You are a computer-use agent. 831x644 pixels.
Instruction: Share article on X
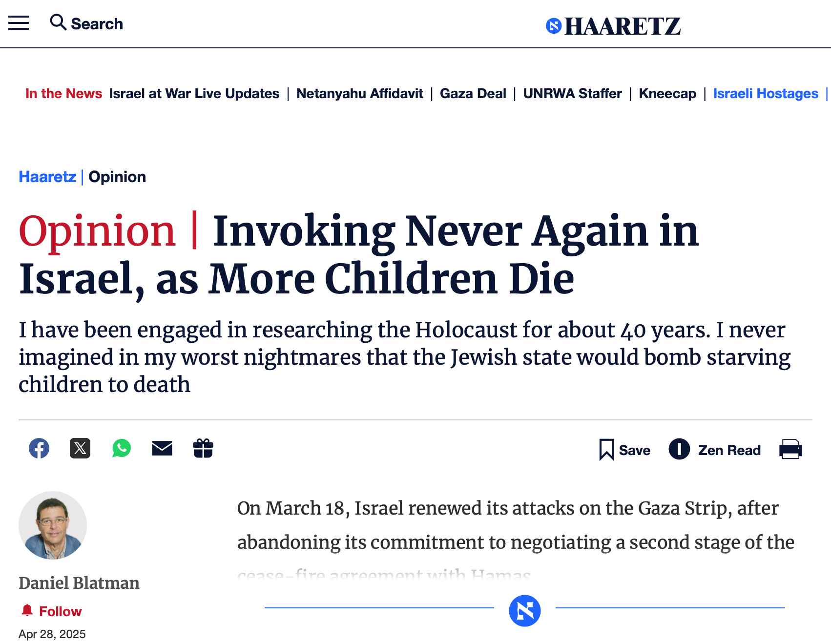(80, 448)
